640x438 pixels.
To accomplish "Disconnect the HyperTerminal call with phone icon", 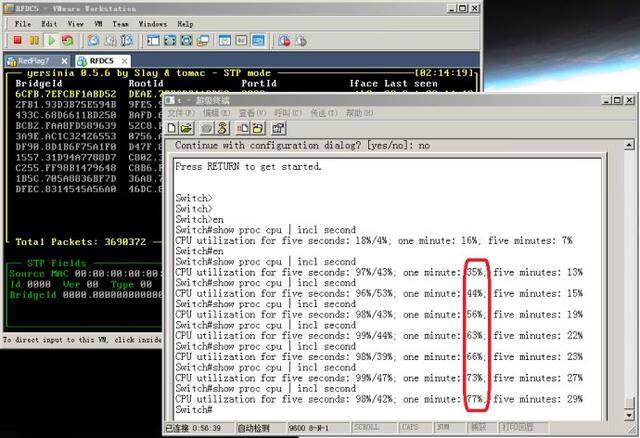I will pos(222,128).
